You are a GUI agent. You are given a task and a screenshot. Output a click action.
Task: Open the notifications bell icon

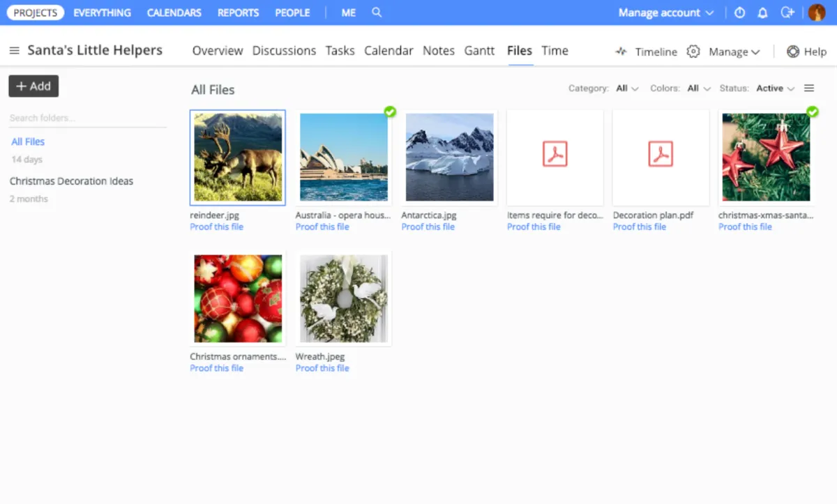(762, 13)
